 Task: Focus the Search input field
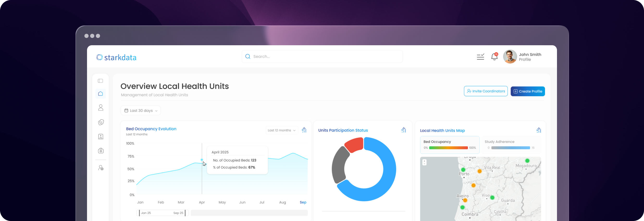tap(322, 56)
